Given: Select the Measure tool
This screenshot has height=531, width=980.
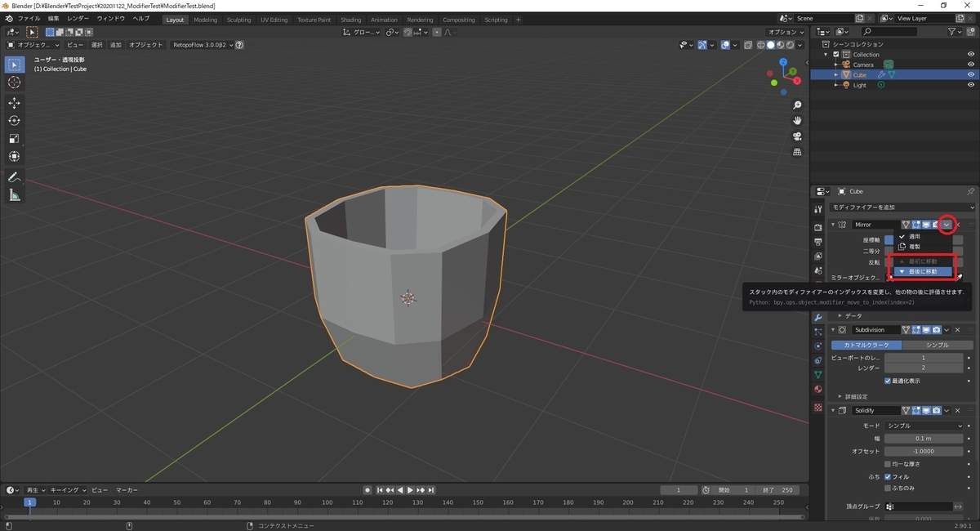Looking at the screenshot, I should [x=14, y=195].
